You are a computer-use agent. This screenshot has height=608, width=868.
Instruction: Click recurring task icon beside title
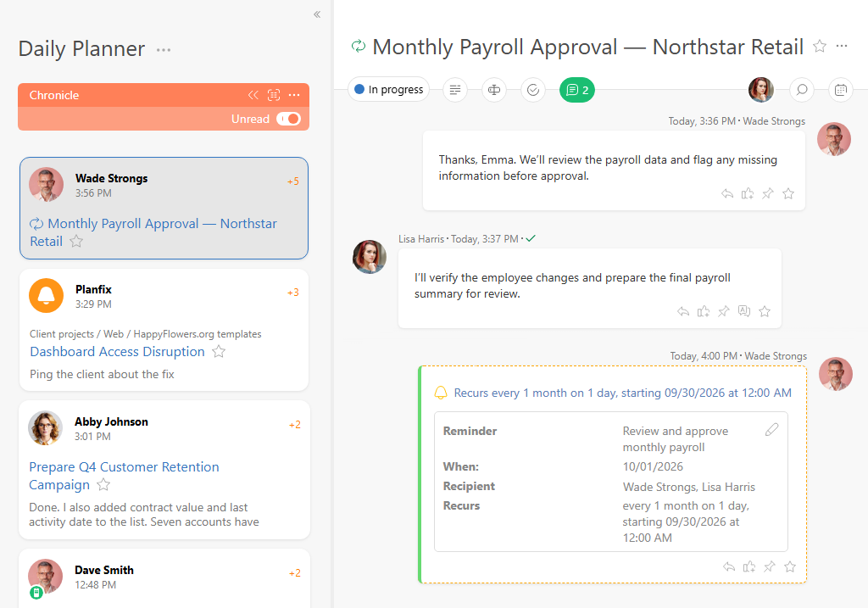(359, 47)
